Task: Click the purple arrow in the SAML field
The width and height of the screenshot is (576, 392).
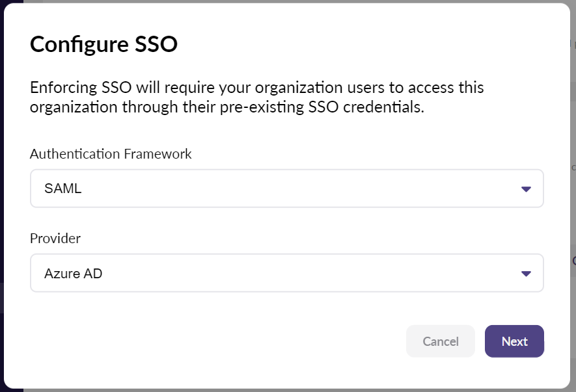Action: pos(526,189)
